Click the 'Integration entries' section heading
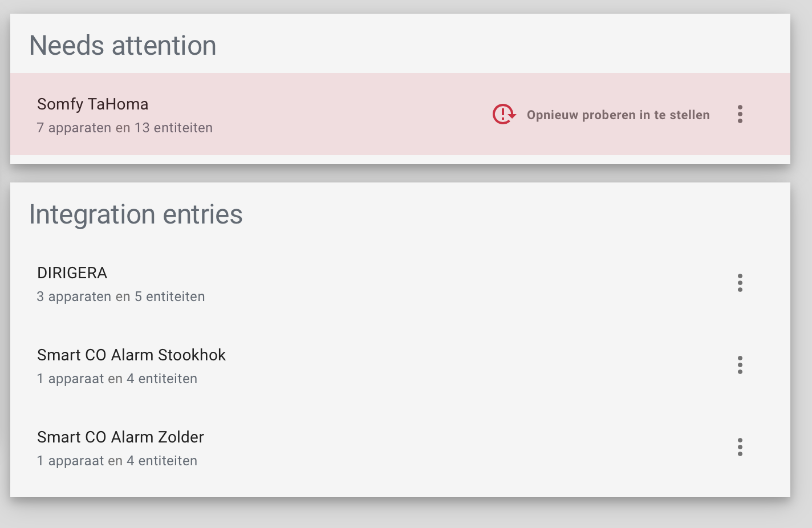Image resolution: width=812 pixels, height=528 pixels. pos(136,215)
